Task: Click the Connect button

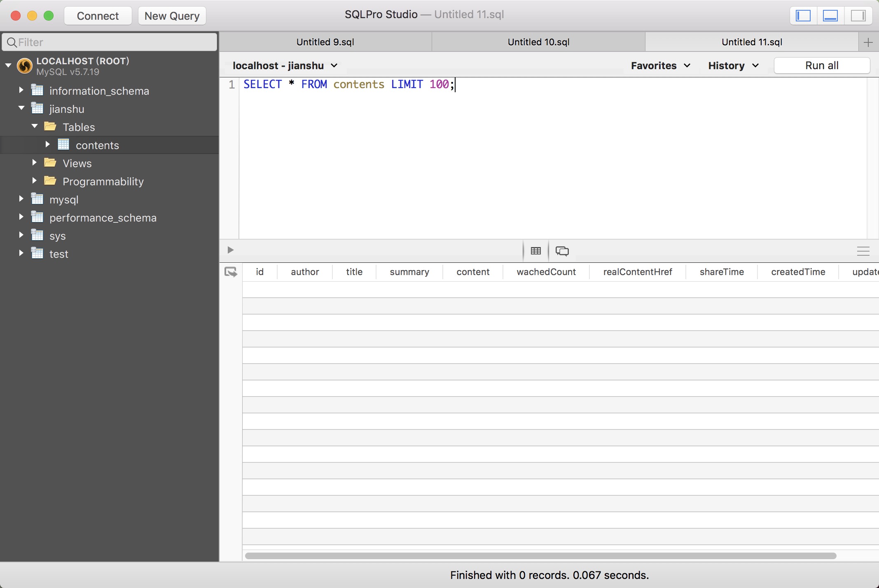Action: [98, 16]
